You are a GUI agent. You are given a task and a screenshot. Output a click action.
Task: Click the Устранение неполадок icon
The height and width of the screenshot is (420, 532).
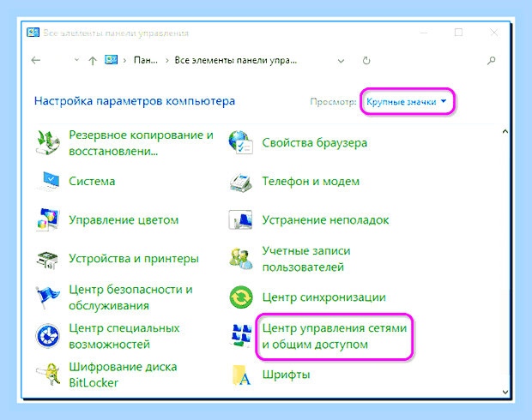[240, 219]
